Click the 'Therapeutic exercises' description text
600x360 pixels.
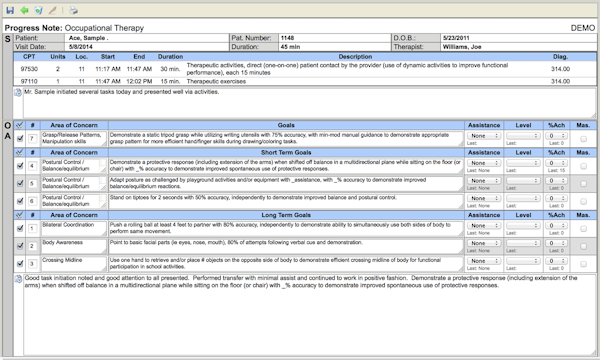tap(216, 81)
